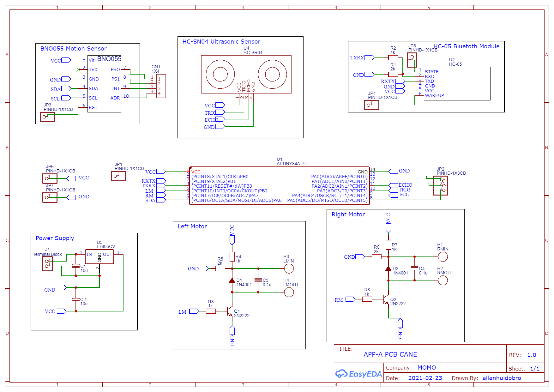Select the Q1 2N2222 transistor
This screenshot has height=392, width=554.
(x=230, y=311)
